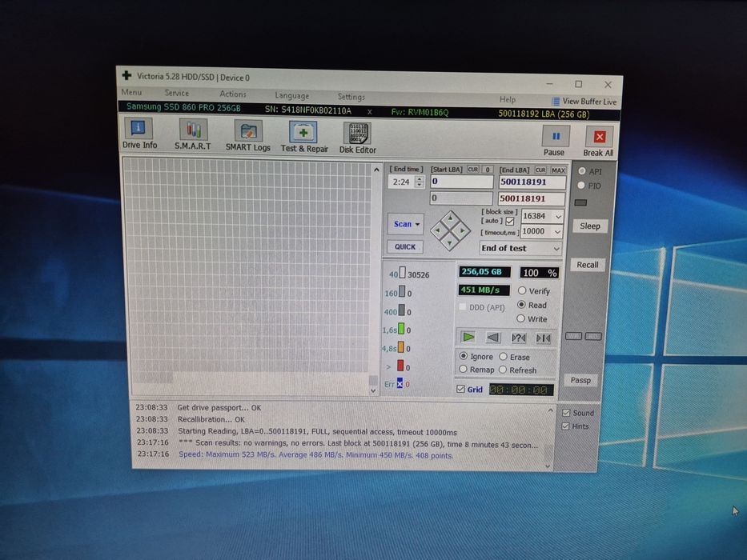747x560 pixels.
Task: Open the Disk Editor
Action: point(357,138)
